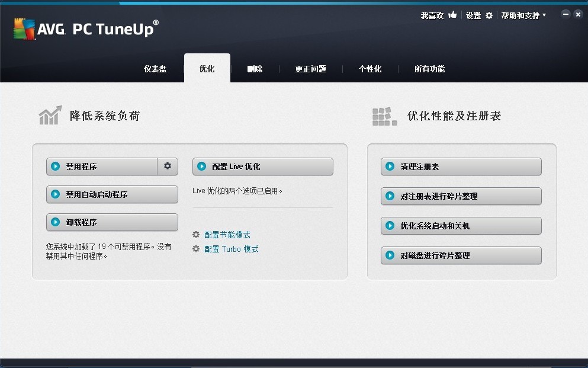Expand the 帮助和支持 dropdown arrow
Screen dimensions: 588x368
tap(544, 15)
